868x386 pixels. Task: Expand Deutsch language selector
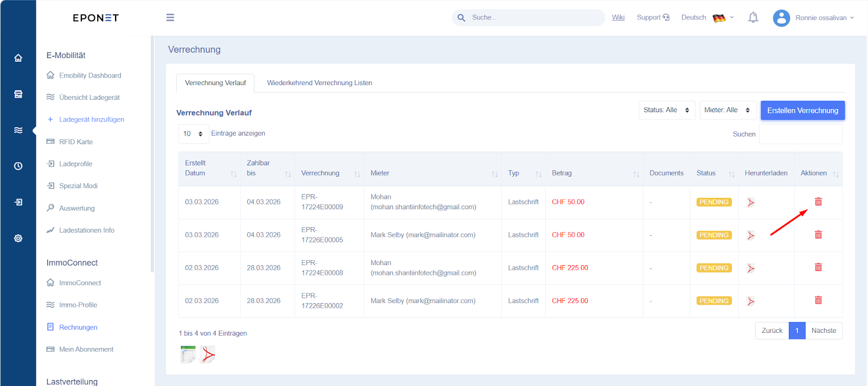707,17
